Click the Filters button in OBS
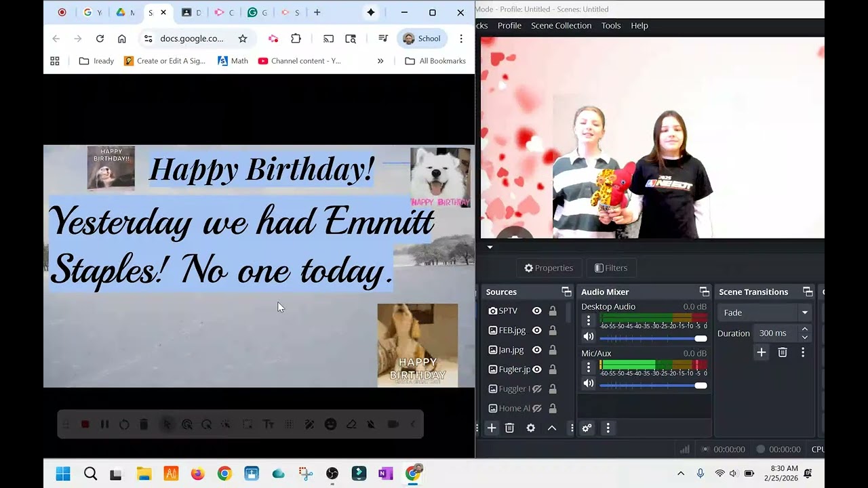This screenshot has height=488, width=868. (611, 268)
